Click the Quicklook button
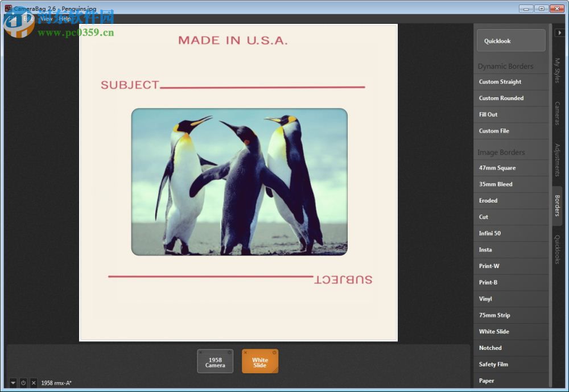569x392 pixels. (x=510, y=40)
